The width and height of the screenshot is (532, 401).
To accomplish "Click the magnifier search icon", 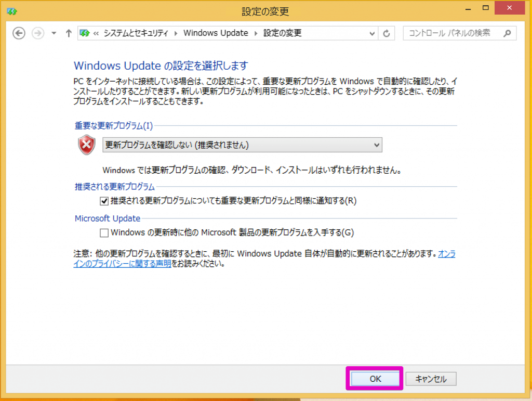I will [507, 33].
